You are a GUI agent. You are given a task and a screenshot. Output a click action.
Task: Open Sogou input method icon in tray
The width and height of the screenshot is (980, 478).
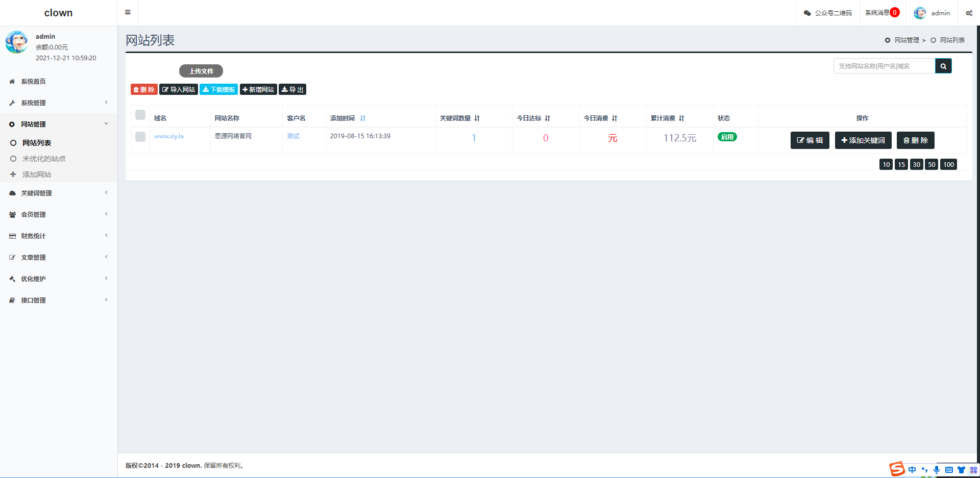coord(897,469)
